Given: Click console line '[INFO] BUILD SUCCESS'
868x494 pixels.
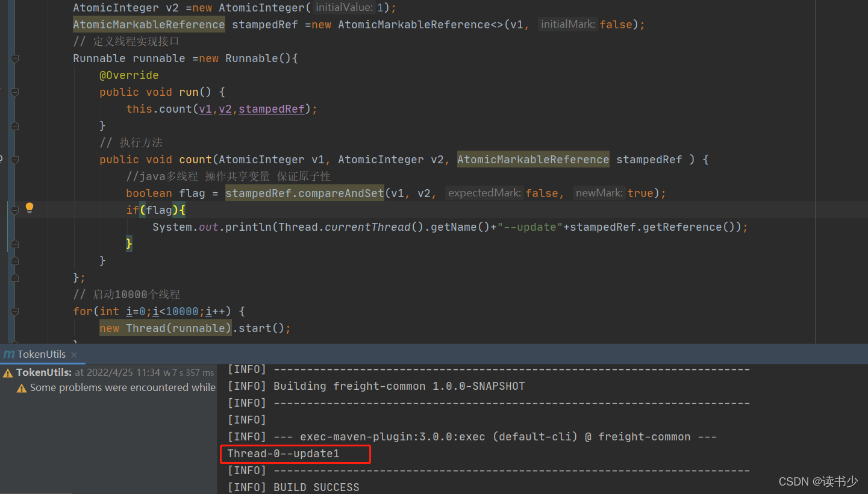Looking at the screenshot, I should [x=293, y=487].
